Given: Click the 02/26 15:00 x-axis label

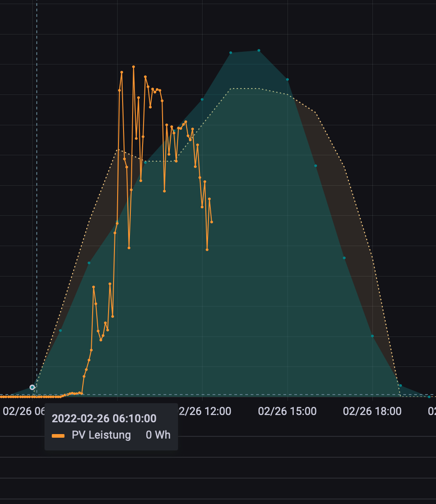Looking at the screenshot, I should [287, 411].
